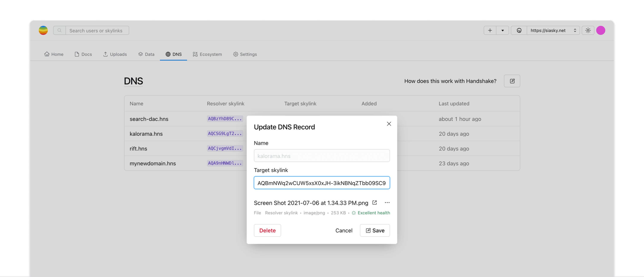The width and height of the screenshot is (644, 277).
Task: Open the screenshot file in an external link
Action: tap(375, 203)
